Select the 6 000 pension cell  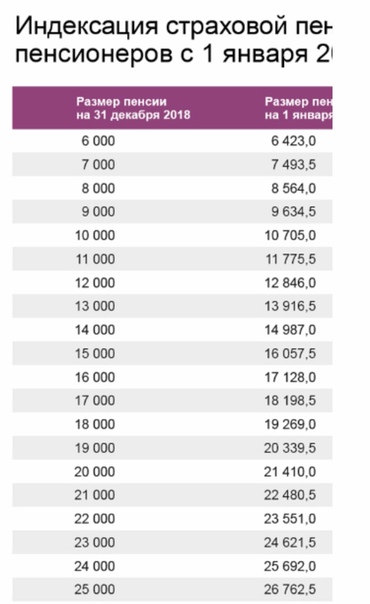coord(98,141)
